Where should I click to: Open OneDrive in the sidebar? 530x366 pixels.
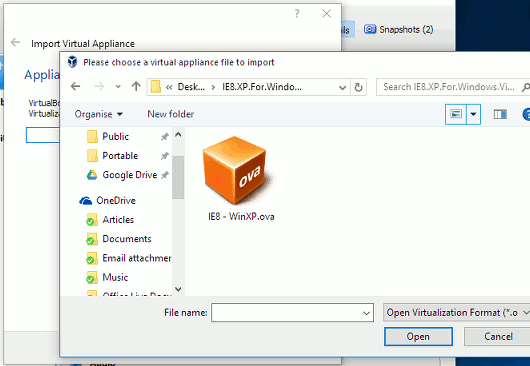click(116, 201)
